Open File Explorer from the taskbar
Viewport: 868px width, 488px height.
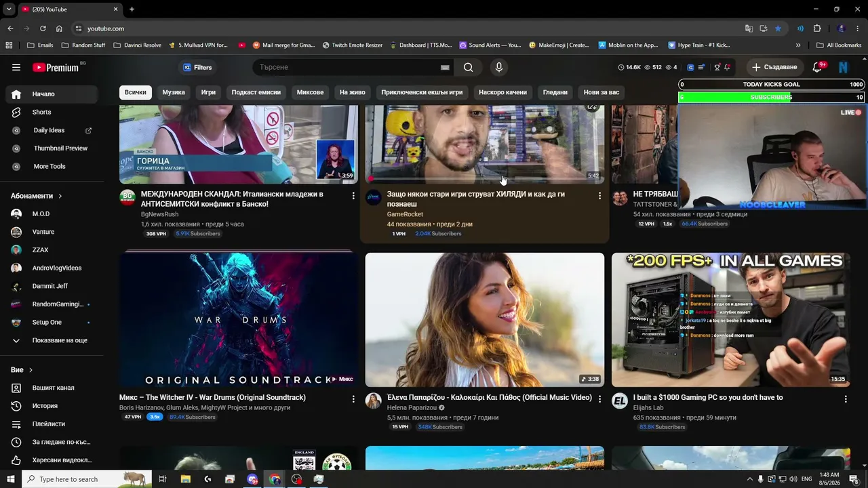point(185,479)
